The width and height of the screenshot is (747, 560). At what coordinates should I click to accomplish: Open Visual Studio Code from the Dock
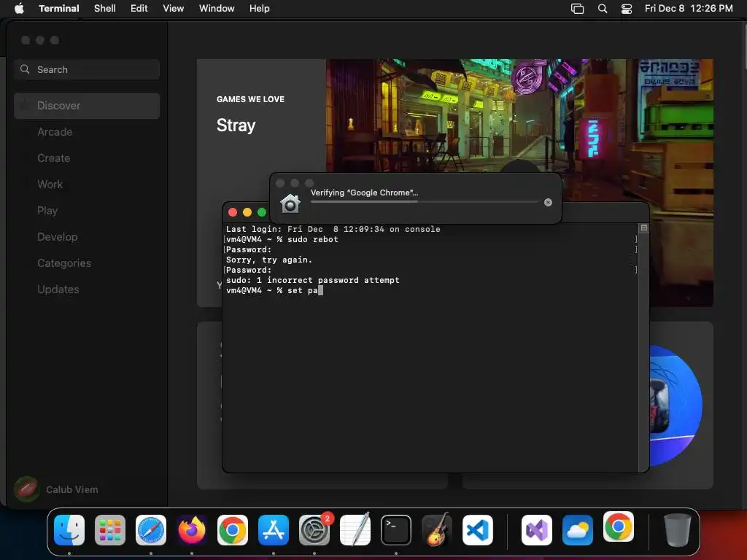(477, 530)
